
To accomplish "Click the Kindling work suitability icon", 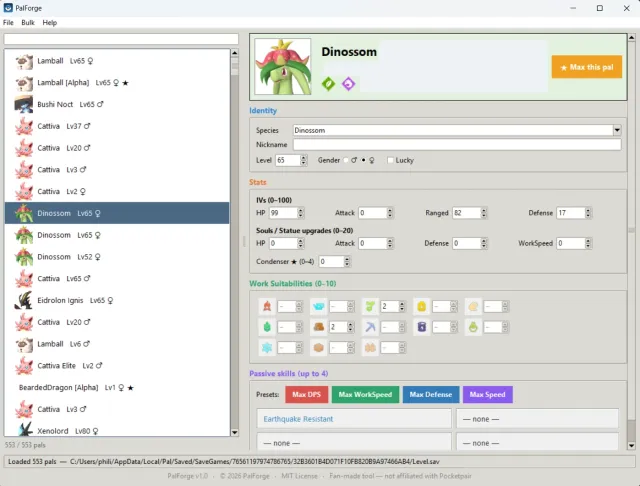I will pos(267,306).
